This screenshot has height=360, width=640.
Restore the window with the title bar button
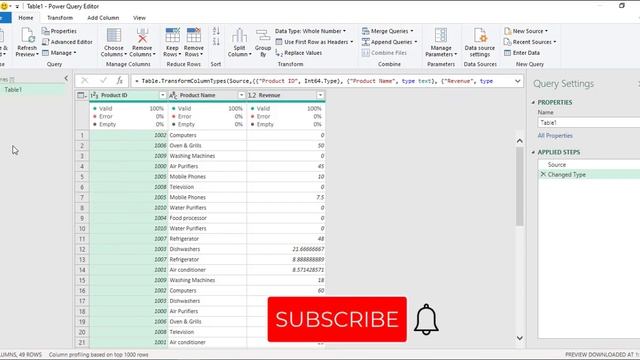622,5
